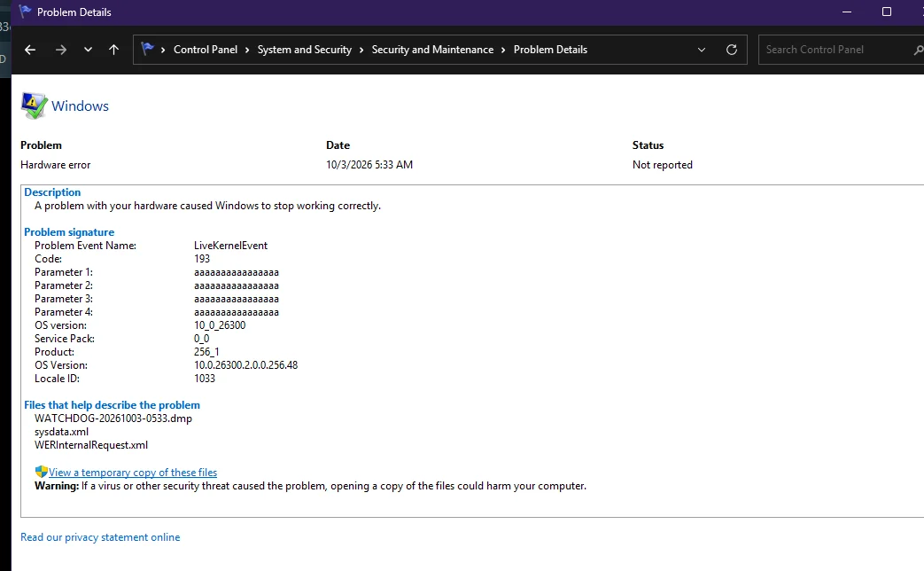Go back using the back arrow
Image resolution: width=924 pixels, height=571 pixels.
pos(30,50)
